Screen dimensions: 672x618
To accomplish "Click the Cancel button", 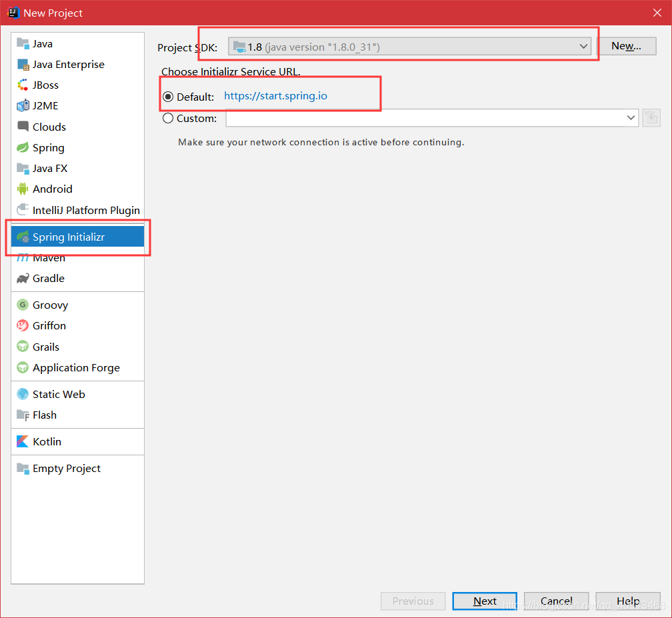I will coord(556,601).
